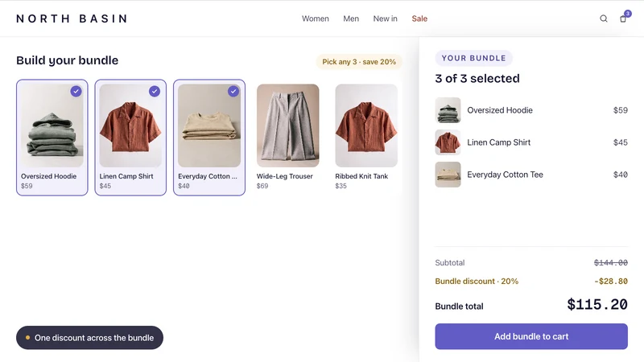Click the -$28.80 discount amount
This screenshot has width=644, height=362.
click(611, 281)
